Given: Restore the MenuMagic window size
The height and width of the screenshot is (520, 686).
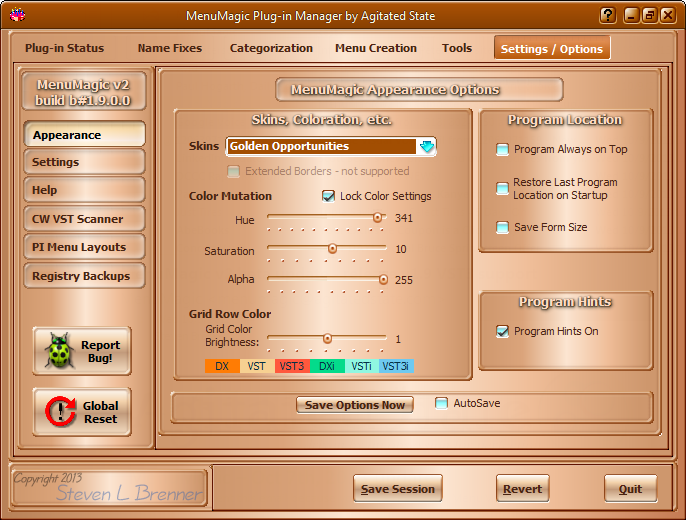Looking at the screenshot, I should tap(650, 15).
